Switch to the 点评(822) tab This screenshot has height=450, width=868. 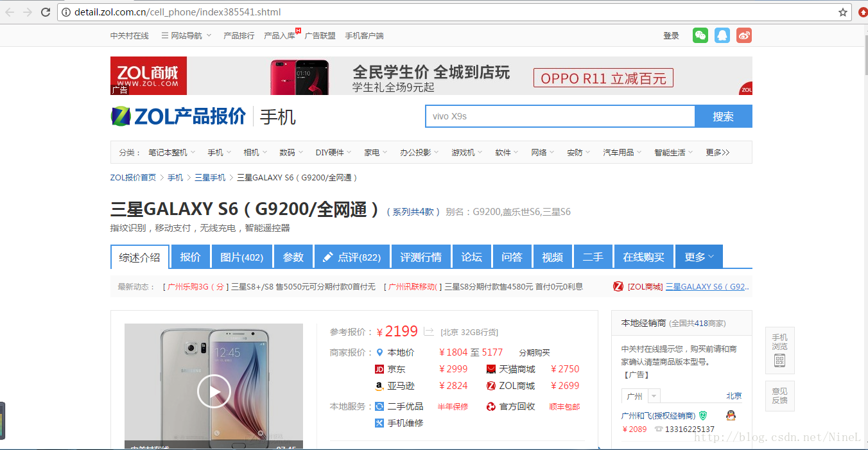[352, 257]
